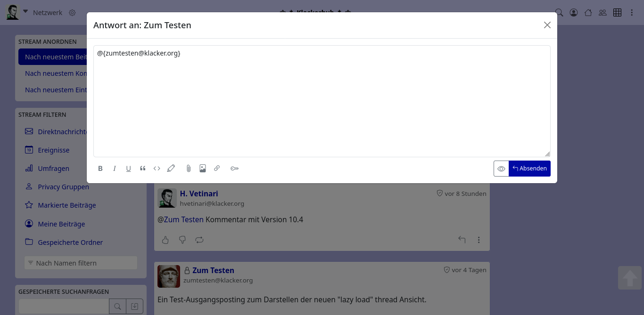The height and width of the screenshot is (315, 644).
Task: Toggle italic formatting in reply editor
Action: (115, 169)
